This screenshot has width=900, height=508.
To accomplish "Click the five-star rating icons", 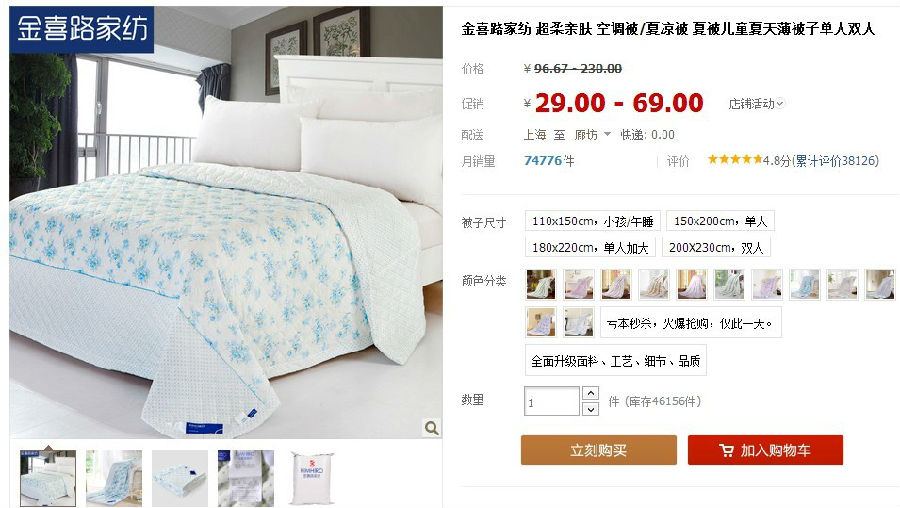I will [735, 160].
